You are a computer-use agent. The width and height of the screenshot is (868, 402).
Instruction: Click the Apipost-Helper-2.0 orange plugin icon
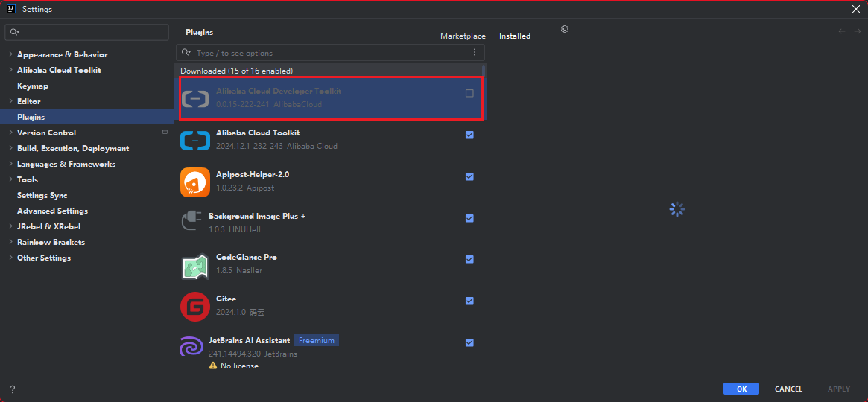coord(195,182)
